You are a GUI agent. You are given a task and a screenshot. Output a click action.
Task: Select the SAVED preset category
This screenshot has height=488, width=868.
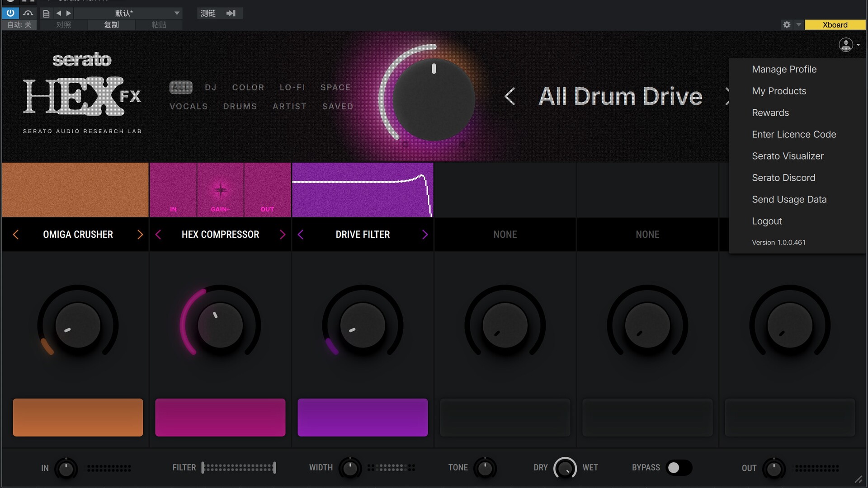pyautogui.click(x=338, y=106)
